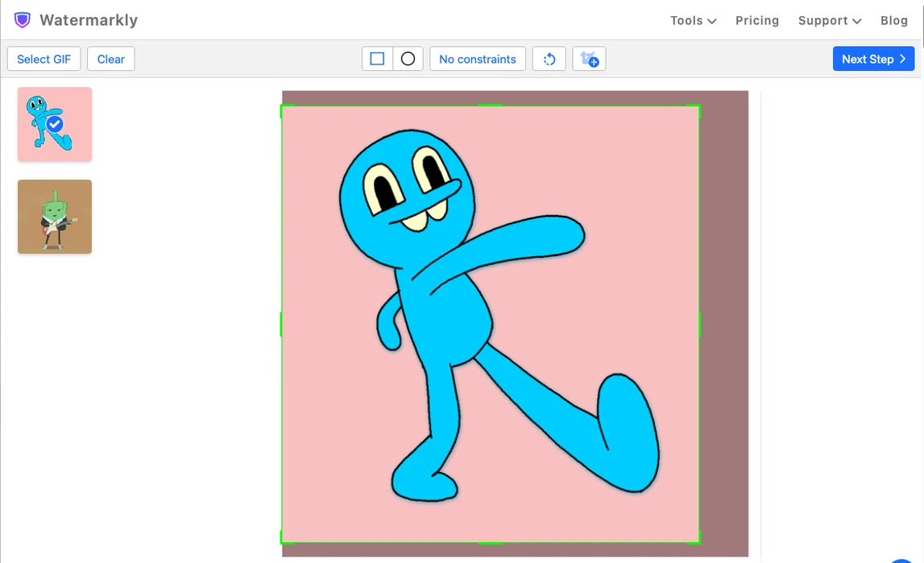The image size is (924, 563).
Task: Click the Select GIF button
Action: pyautogui.click(x=44, y=59)
